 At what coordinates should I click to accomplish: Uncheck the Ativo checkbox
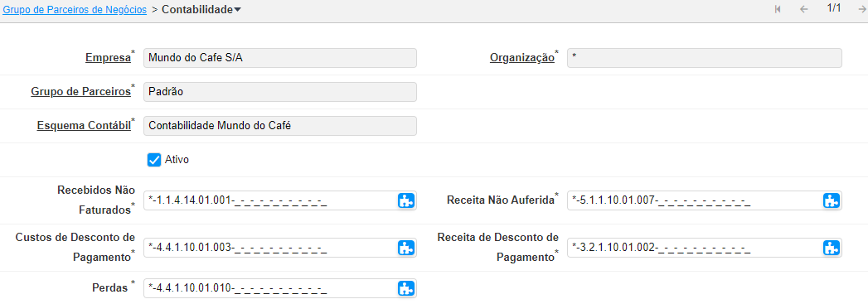pos(153,160)
